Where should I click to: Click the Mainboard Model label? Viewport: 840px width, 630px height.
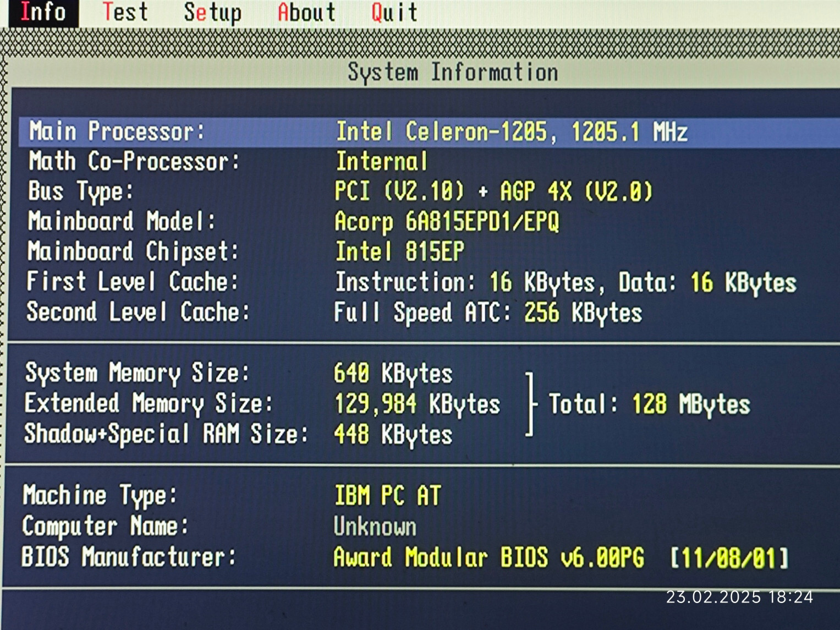pos(122,222)
